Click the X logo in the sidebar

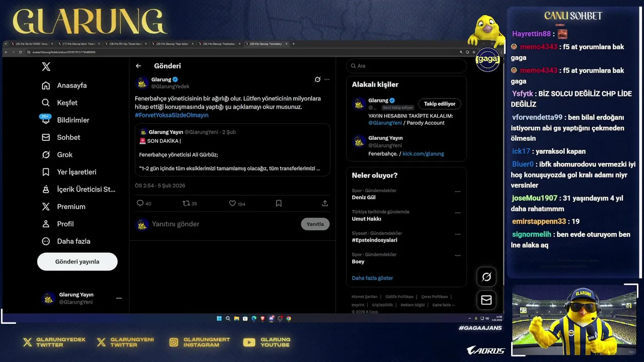[x=46, y=66]
